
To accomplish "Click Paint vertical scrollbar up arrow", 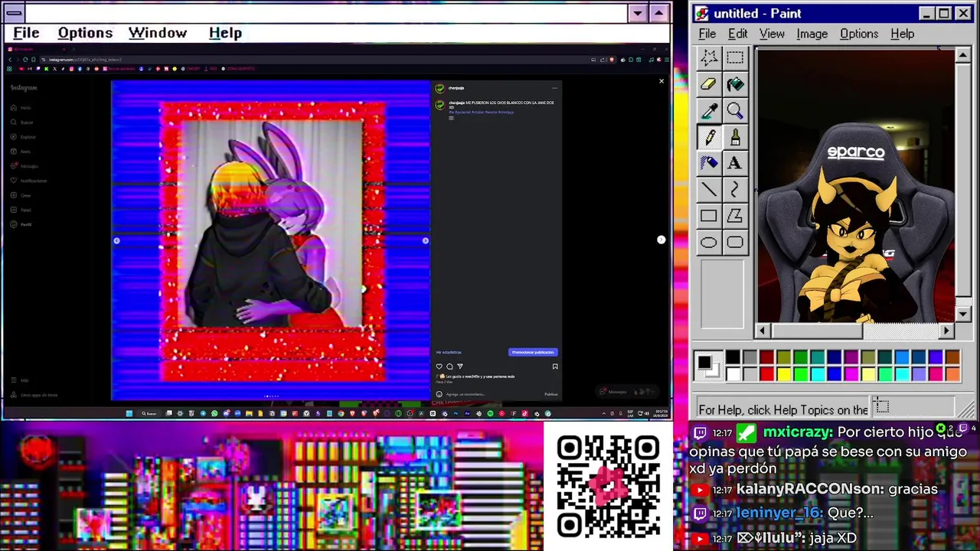I will pyautogui.click(x=963, y=55).
